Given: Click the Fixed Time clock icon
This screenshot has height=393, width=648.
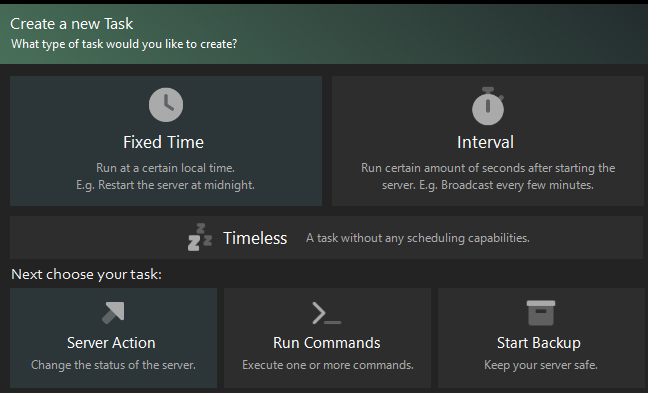Looking at the screenshot, I should 166,105.
